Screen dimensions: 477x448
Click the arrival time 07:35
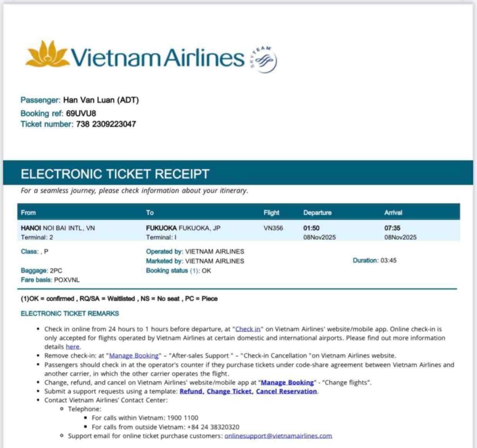coord(392,228)
